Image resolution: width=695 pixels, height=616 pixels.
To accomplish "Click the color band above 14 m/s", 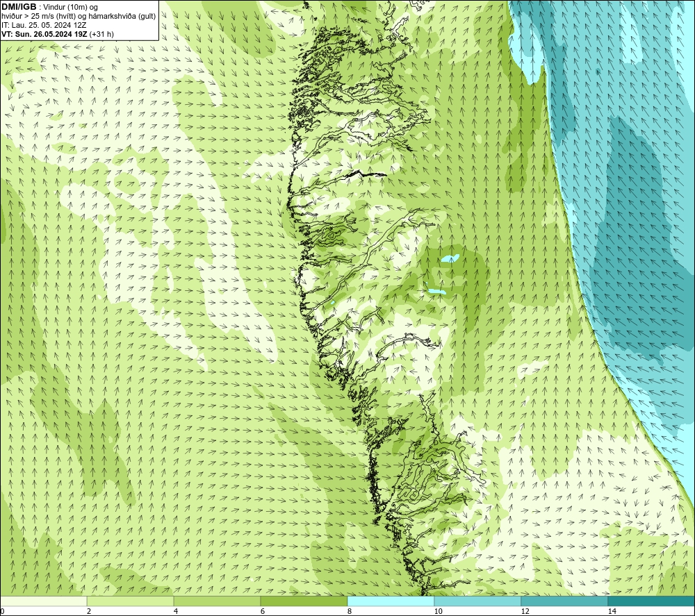I will point(651,601).
